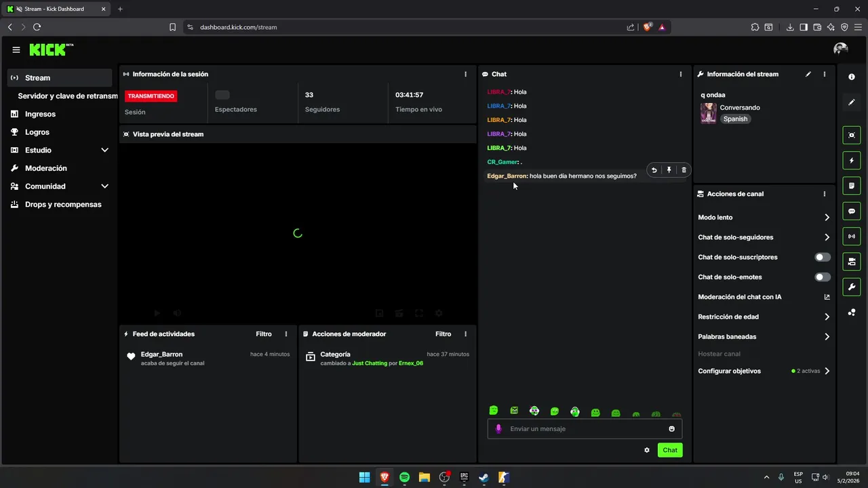Image resolution: width=868 pixels, height=488 pixels.
Task: Click the browser address bar
Action: (x=407, y=27)
